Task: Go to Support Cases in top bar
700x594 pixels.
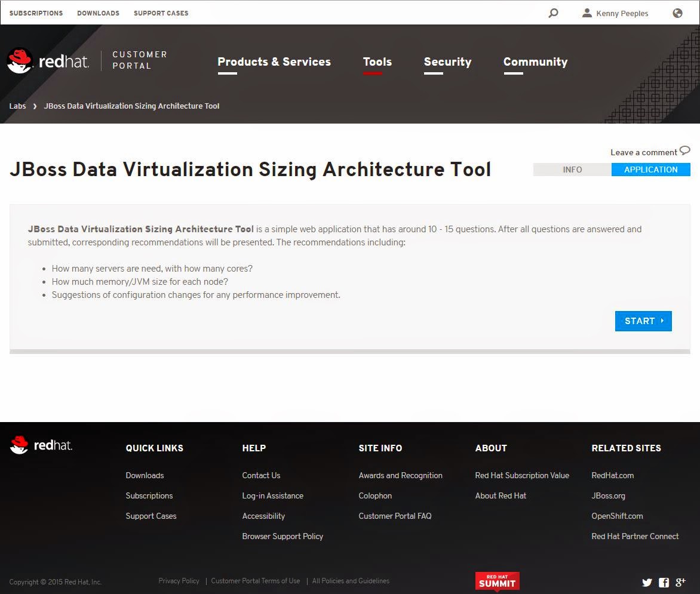Action: [161, 13]
